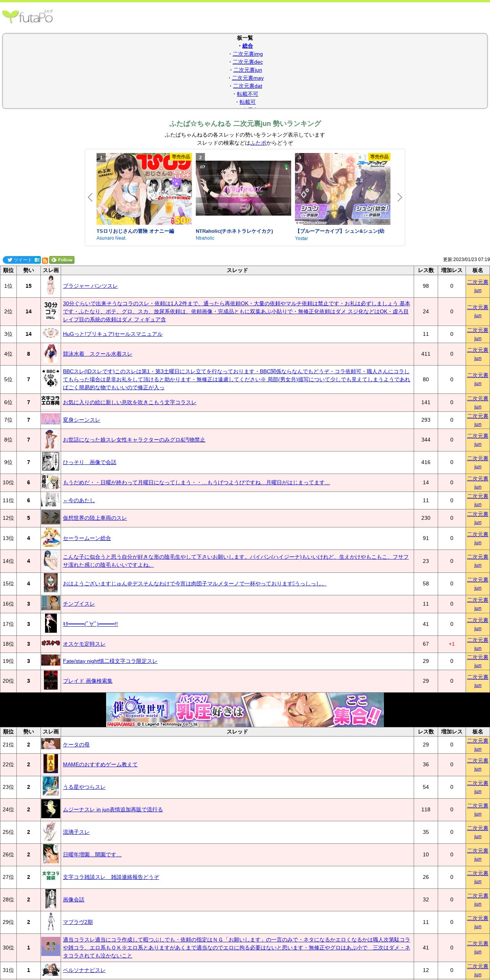
Task: Open the 【ブルーアーカイブ】シュン&シュン carousel title
Action: (340, 231)
